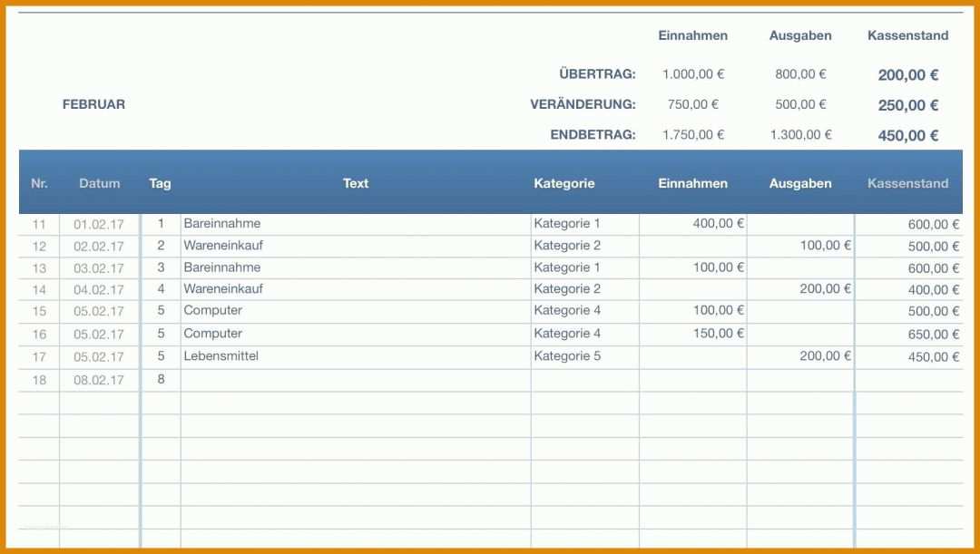Click the Kassenstand summary column heading
The height and width of the screenshot is (554, 980).
pyautogui.click(x=908, y=35)
